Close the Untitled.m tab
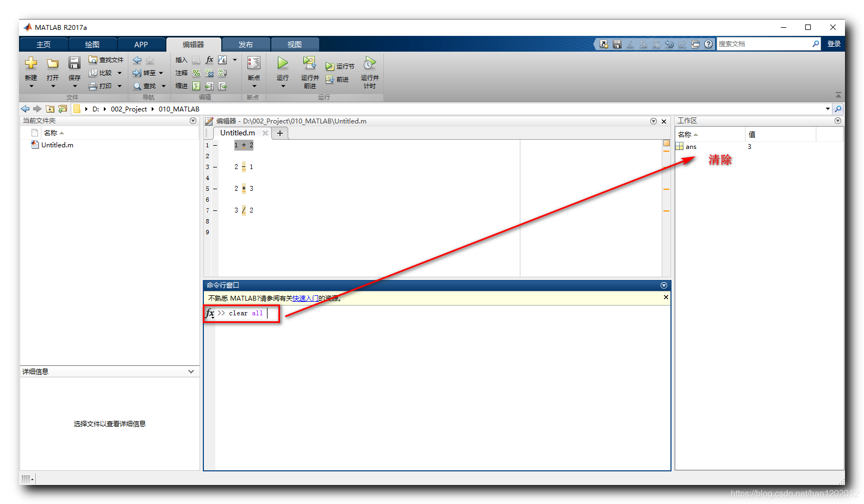Image resolution: width=864 pixels, height=504 pixels. (265, 133)
